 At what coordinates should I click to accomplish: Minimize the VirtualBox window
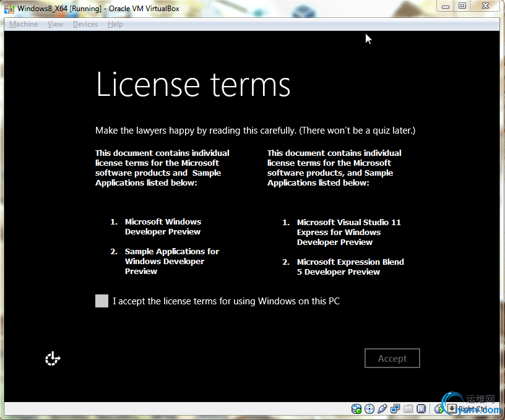coord(446,6)
